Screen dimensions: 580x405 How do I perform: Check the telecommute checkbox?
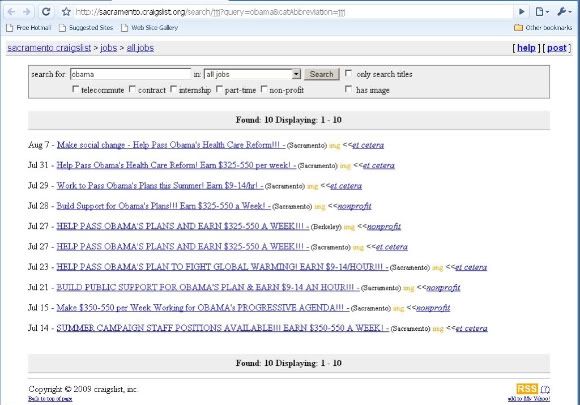(75, 89)
